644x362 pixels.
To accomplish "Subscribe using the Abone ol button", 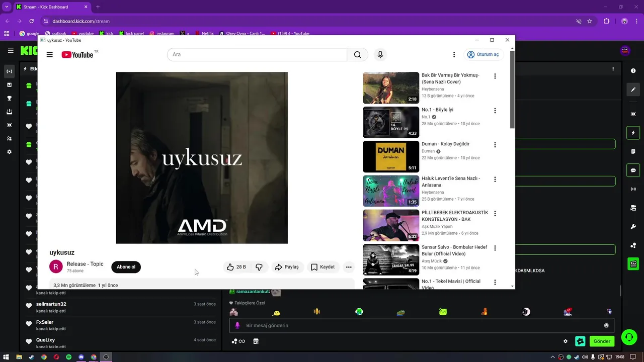I will 126,267.
